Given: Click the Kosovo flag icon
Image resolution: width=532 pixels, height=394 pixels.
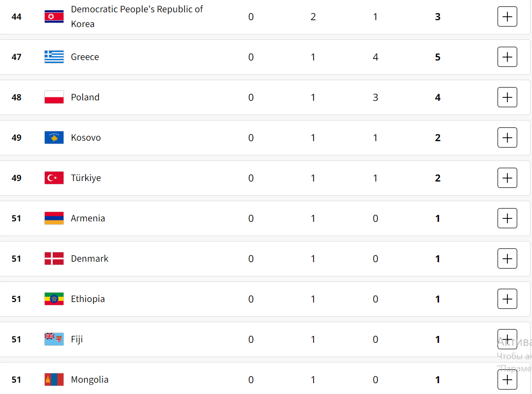Looking at the screenshot, I should click(54, 138).
